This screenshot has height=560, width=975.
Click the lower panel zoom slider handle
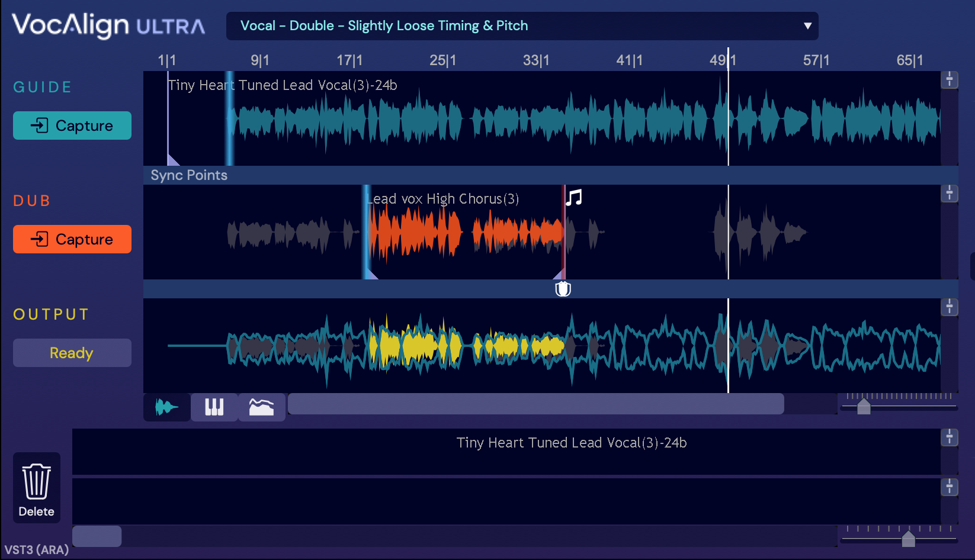pyautogui.click(x=908, y=539)
